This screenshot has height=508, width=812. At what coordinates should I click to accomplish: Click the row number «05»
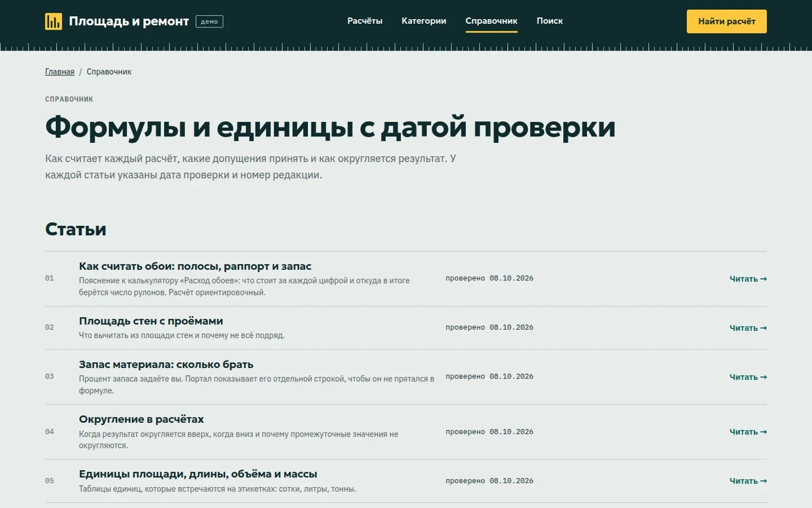tap(49, 481)
